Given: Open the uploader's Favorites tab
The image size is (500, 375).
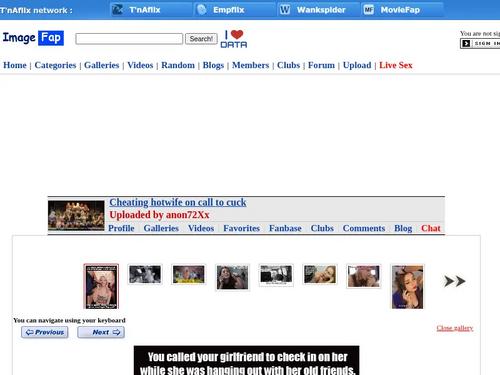Looking at the screenshot, I should (x=241, y=228).
